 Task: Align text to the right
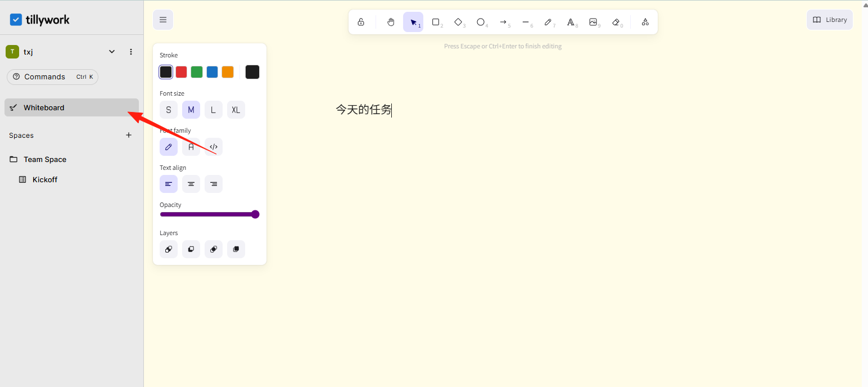tap(214, 184)
